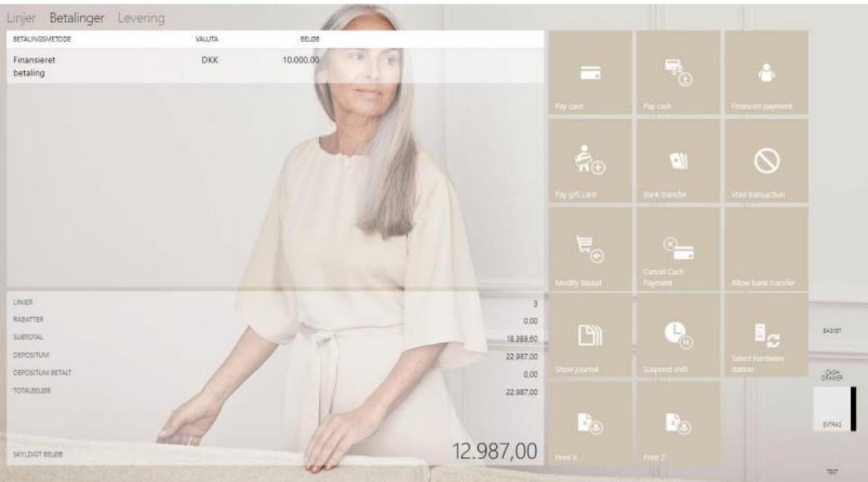Select the Bank transfer tile
The height and width of the screenshot is (482, 868).
678,161
